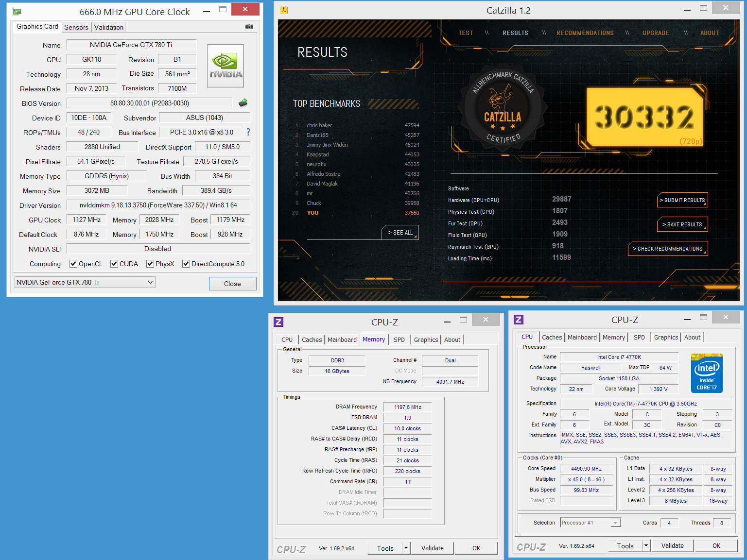Screen dimensions: 747x560
Task: Click the BIOS Version field 80.80.30.00.01
Action: (150, 103)
